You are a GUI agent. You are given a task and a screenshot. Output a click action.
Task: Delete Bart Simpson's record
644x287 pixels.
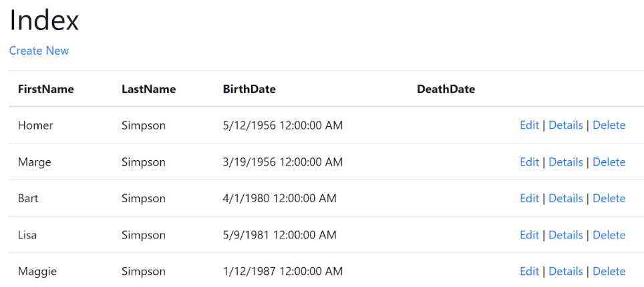(609, 198)
